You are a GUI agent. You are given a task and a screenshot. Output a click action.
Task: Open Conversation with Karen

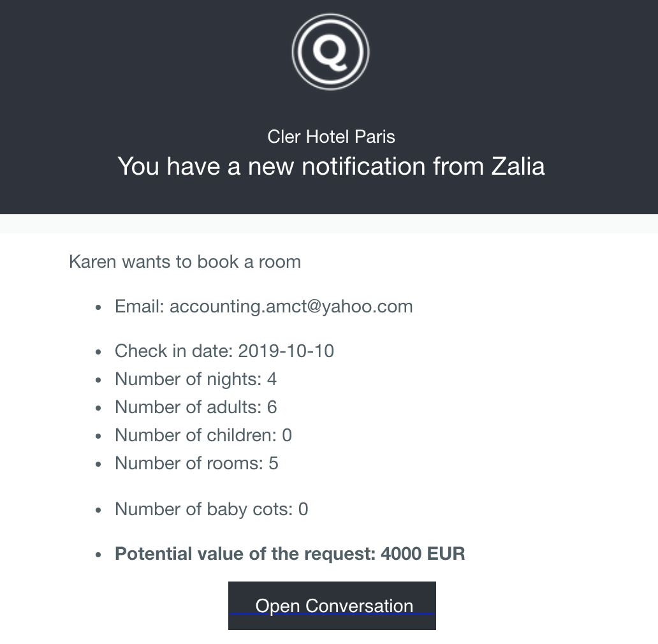[x=332, y=606]
